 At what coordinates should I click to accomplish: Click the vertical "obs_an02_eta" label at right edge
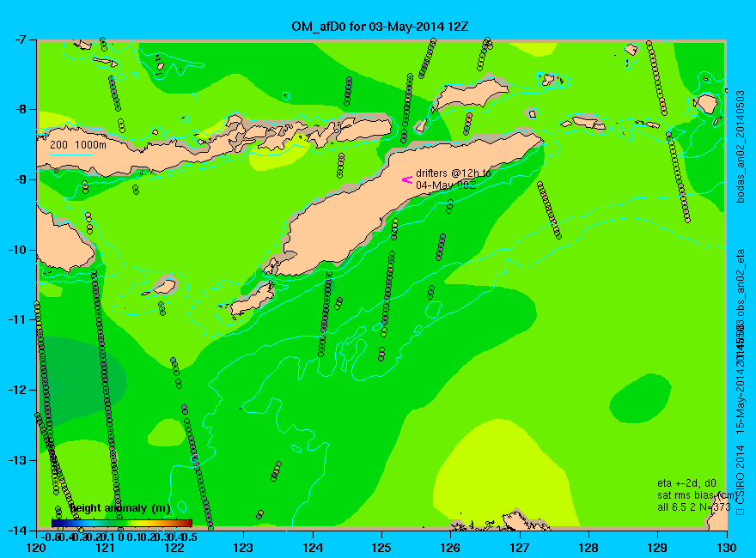pyautogui.click(x=741, y=282)
